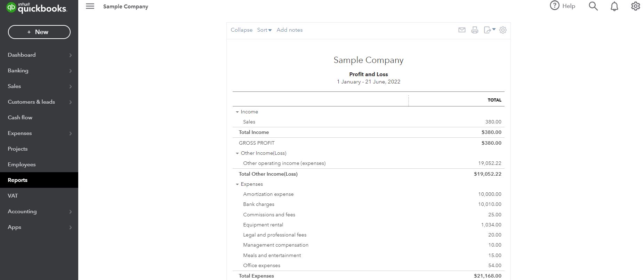
Task: Open the Help link
Action: pos(563,6)
